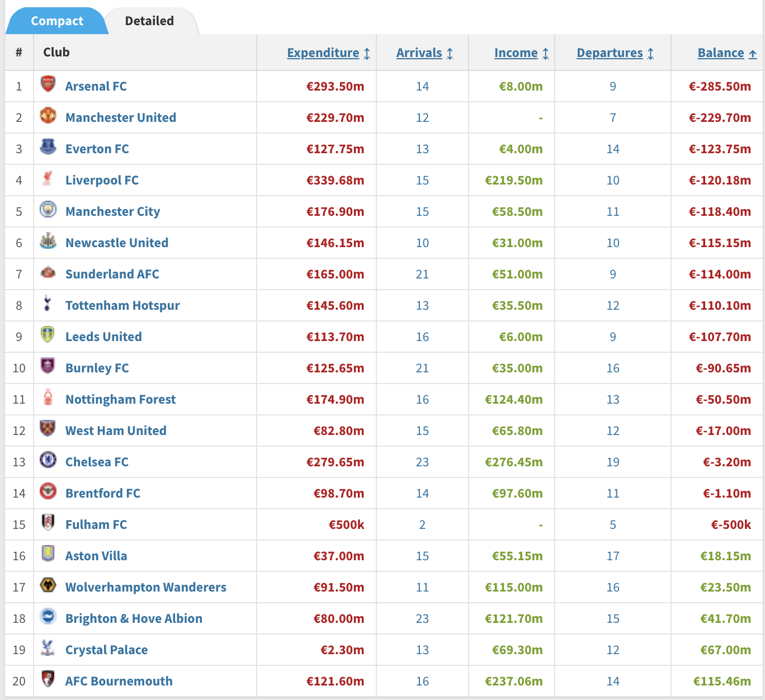Click the Tottenham Hotspur club crest
The width and height of the screenshot is (765, 700).
[48, 304]
